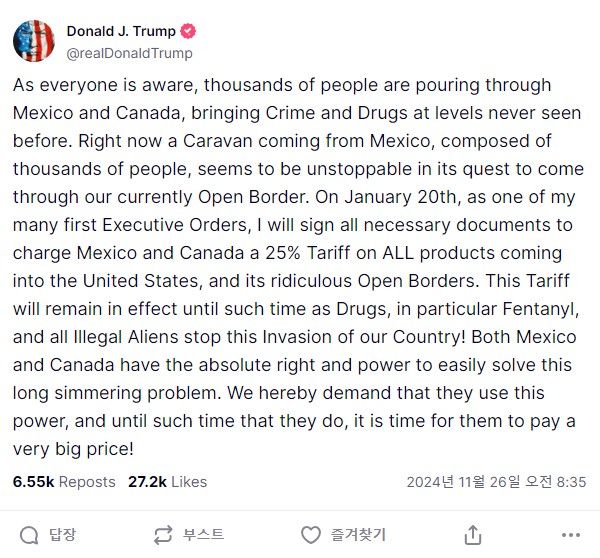Click the Donald J. Trump display name

(118, 31)
